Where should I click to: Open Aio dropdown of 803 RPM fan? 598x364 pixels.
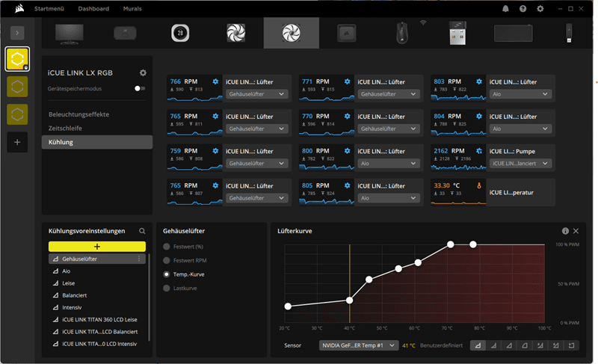(x=520, y=94)
